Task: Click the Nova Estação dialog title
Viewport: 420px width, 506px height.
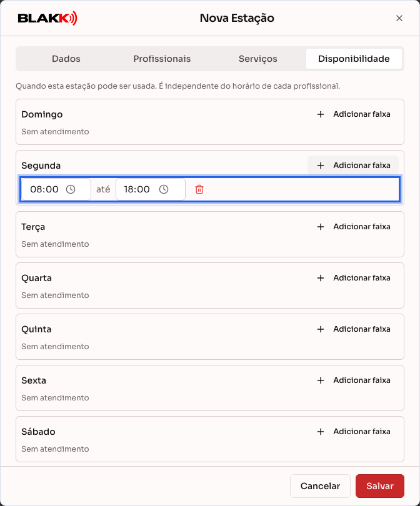Action: coord(237,18)
